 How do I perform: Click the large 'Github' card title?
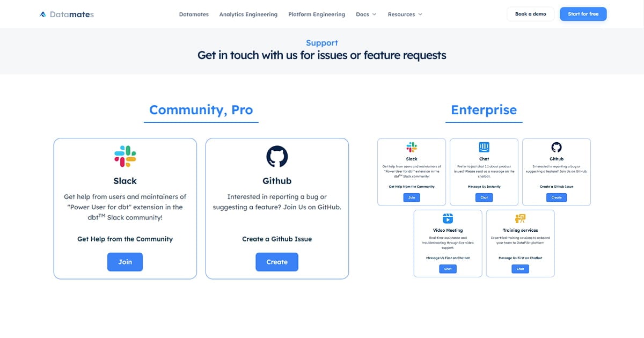[277, 181]
